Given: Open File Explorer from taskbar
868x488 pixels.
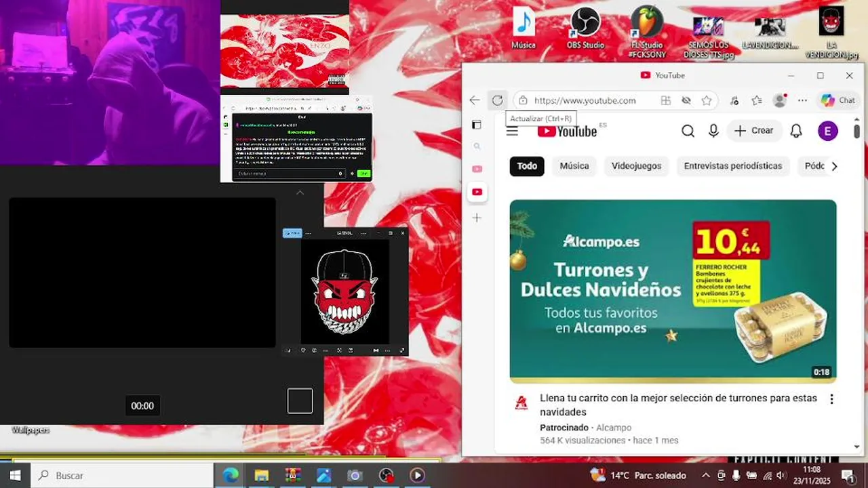Looking at the screenshot, I should point(262,476).
